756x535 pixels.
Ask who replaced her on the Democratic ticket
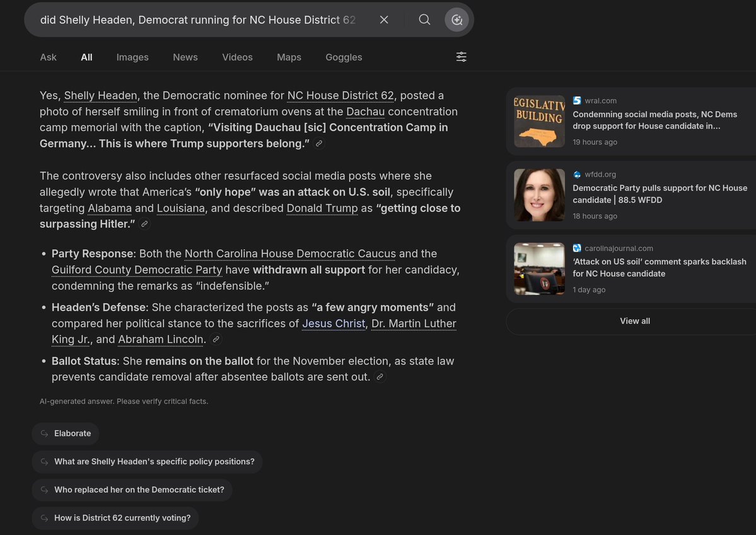pos(132,490)
